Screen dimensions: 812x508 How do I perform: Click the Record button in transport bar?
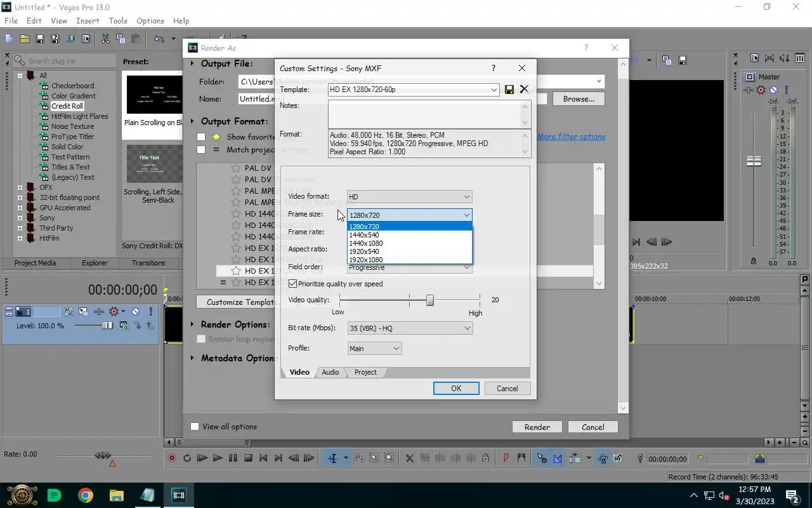point(172,458)
